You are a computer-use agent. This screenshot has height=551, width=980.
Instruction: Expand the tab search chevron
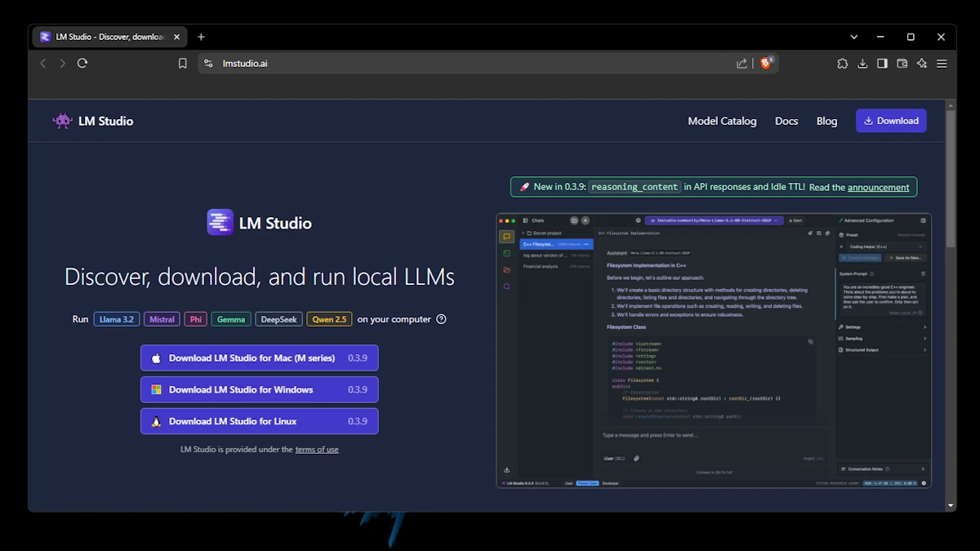854,37
